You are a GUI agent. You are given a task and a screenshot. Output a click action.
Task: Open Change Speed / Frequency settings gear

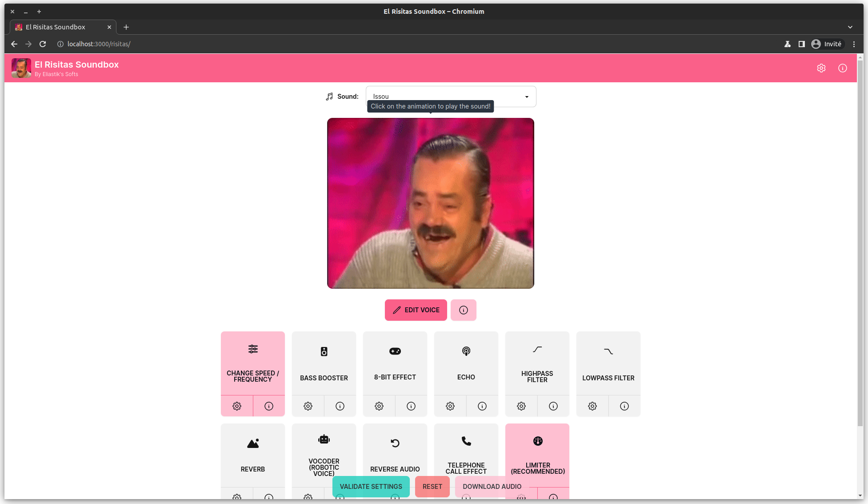[x=236, y=406]
